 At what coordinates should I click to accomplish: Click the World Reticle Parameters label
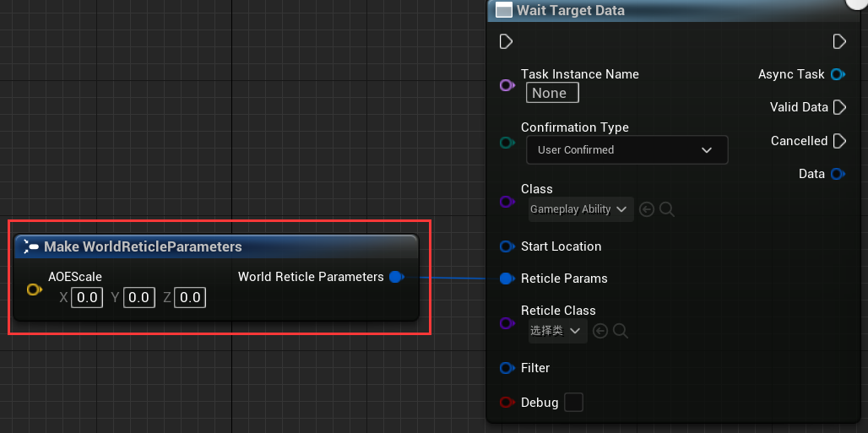click(x=311, y=277)
